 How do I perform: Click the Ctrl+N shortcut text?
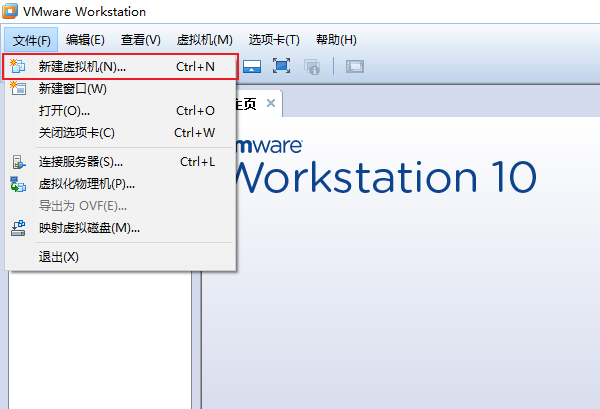[195, 67]
